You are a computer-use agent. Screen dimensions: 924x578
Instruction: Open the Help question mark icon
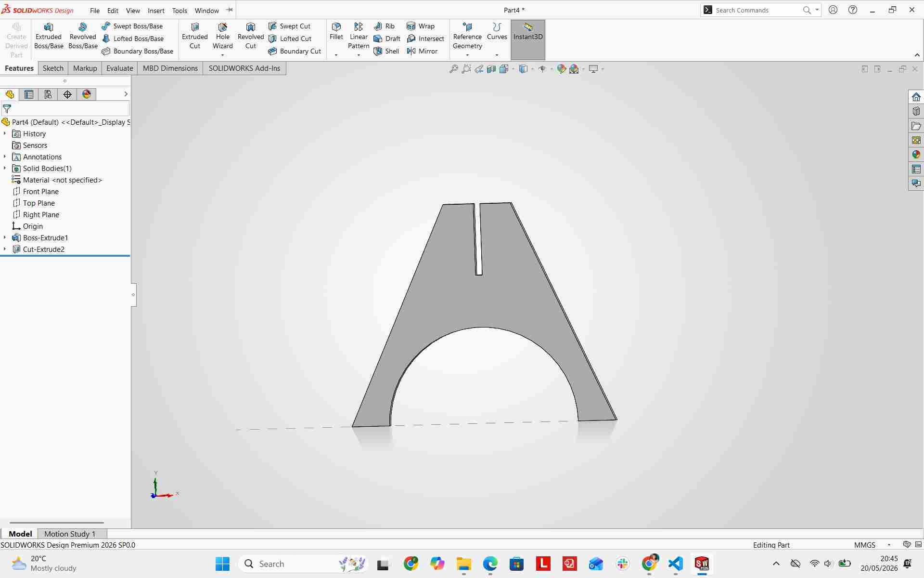(x=853, y=10)
